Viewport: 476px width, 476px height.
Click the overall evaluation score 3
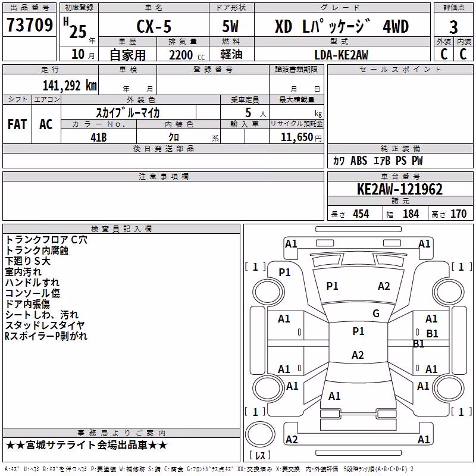point(453,27)
